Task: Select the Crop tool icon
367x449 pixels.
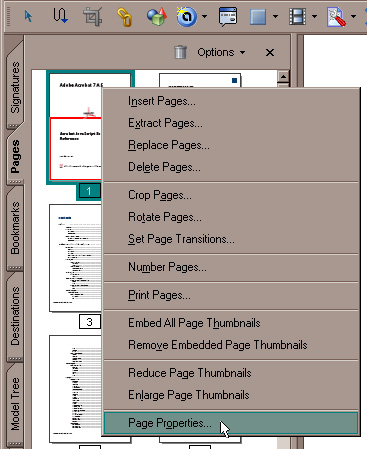Action: click(x=92, y=16)
